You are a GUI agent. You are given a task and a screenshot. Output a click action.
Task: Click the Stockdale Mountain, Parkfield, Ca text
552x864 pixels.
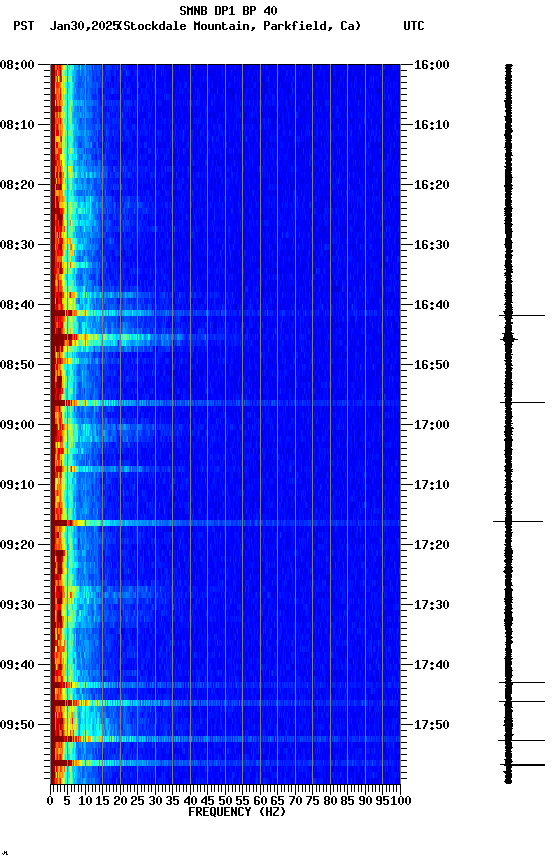coord(240,26)
